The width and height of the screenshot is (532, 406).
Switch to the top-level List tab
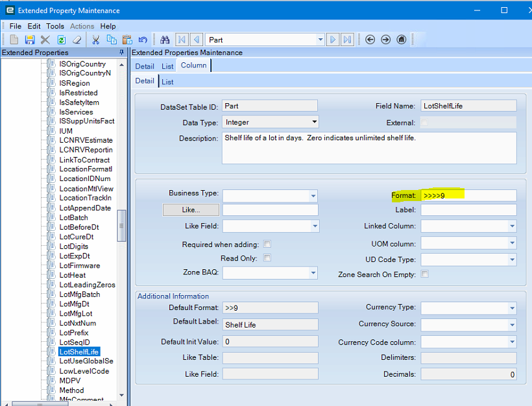coord(167,66)
